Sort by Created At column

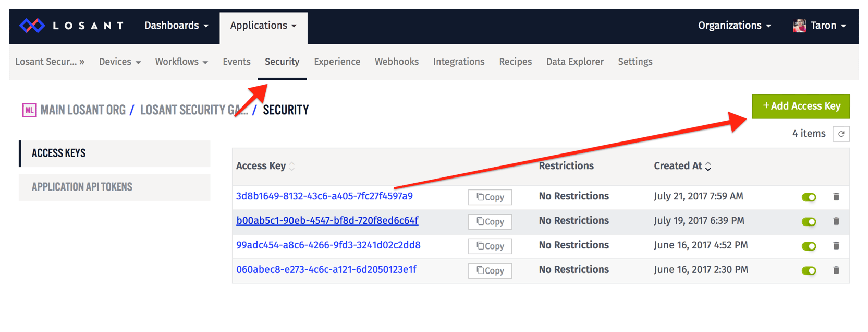click(682, 166)
